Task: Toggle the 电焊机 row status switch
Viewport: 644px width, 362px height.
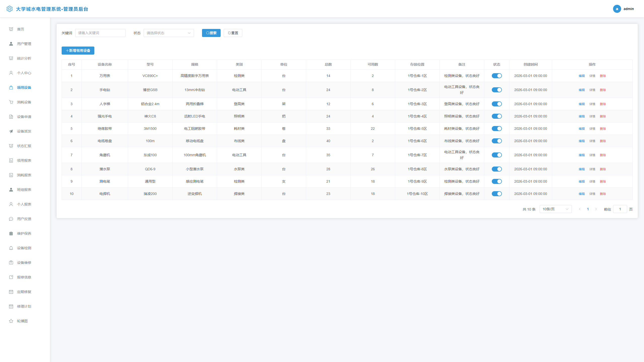Action: click(x=497, y=194)
